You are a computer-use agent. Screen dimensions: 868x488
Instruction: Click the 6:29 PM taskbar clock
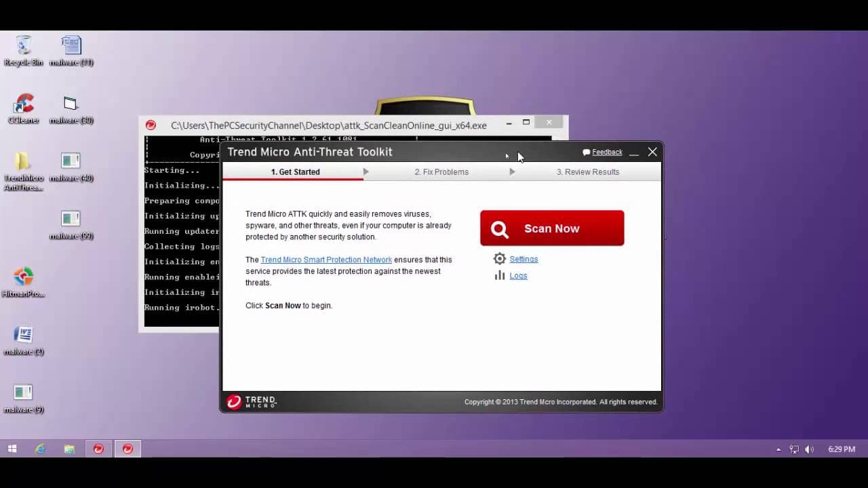pos(842,449)
